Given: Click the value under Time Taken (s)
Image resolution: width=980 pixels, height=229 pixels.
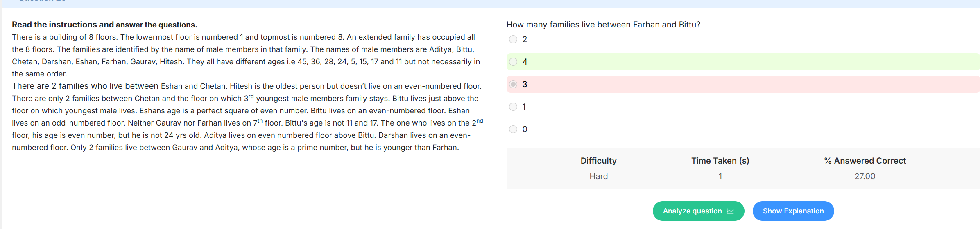Looking at the screenshot, I should [720, 176].
